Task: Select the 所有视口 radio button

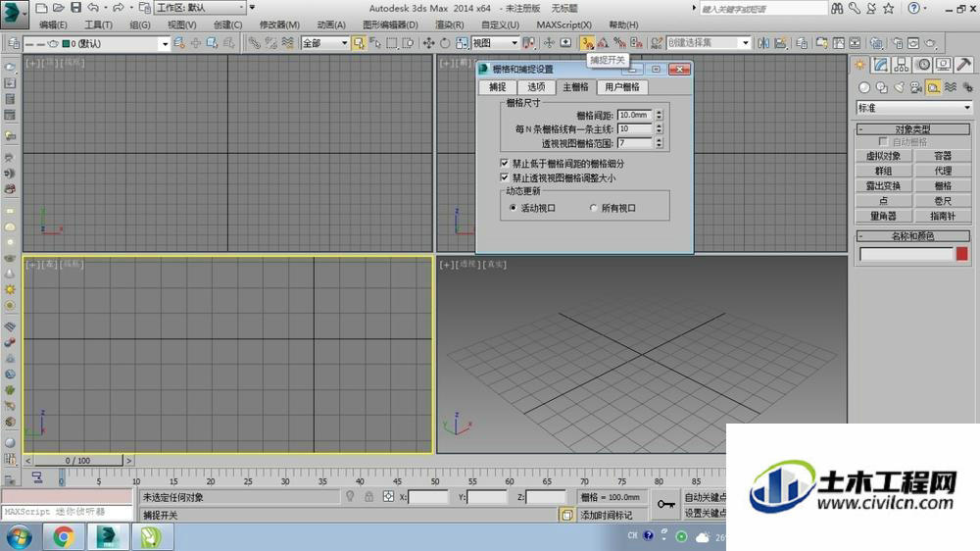Action: point(593,208)
